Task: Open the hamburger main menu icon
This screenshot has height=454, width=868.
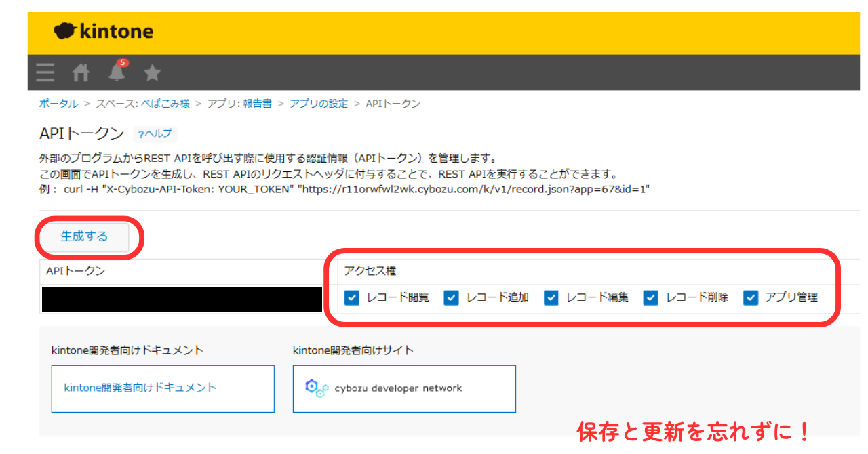Action: (x=45, y=73)
